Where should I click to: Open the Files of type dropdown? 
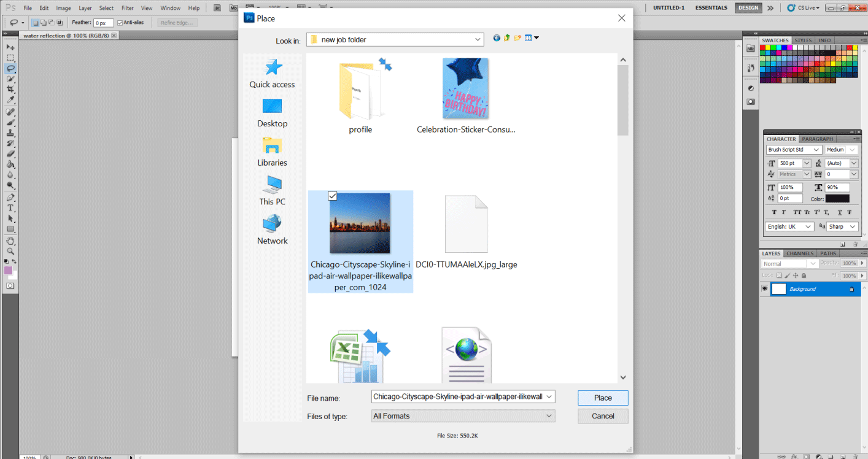pyautogui.click(x=549, y=416)
